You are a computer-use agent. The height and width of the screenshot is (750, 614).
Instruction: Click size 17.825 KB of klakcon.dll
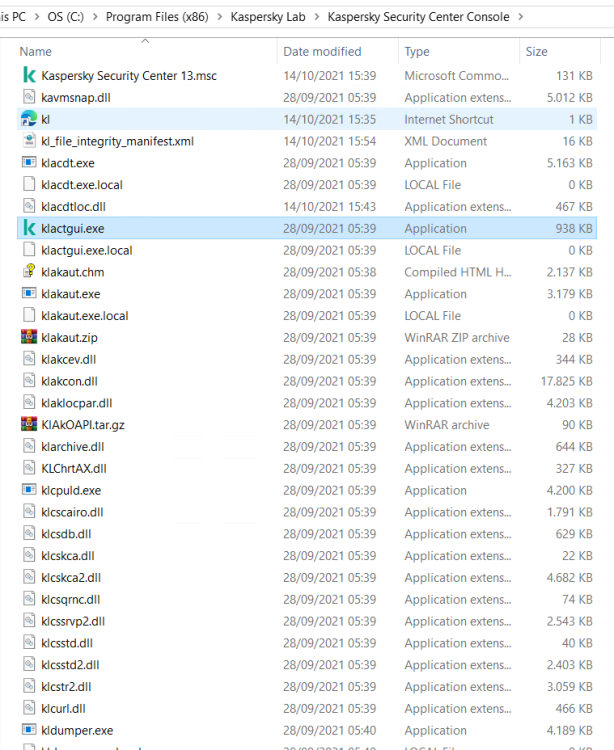567,381
